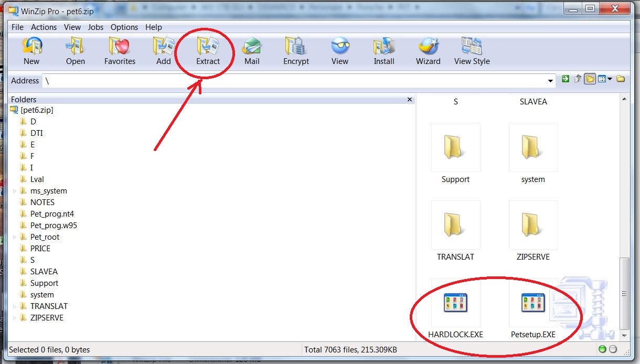Screen dimensions: 640x364
Task: Click the plain folder icon right of views dropdown
Action: pos(621,79)
